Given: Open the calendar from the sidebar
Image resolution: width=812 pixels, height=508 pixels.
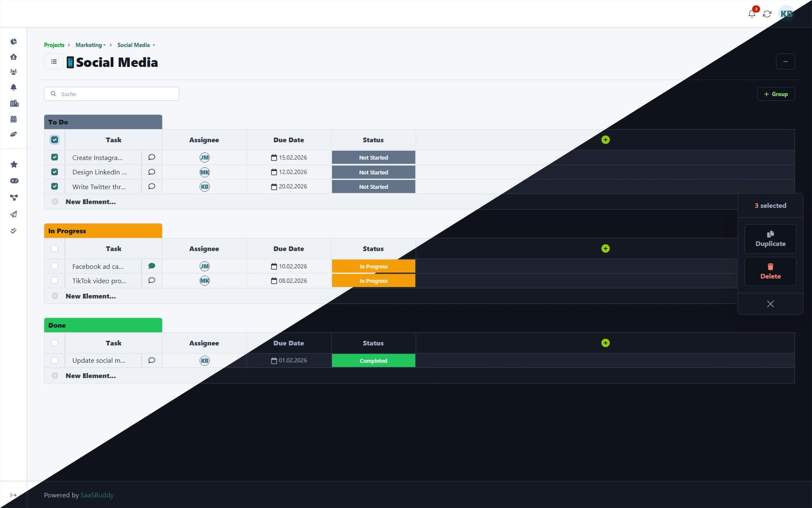Looking at the screenshot, I should [x=14, y=119].
